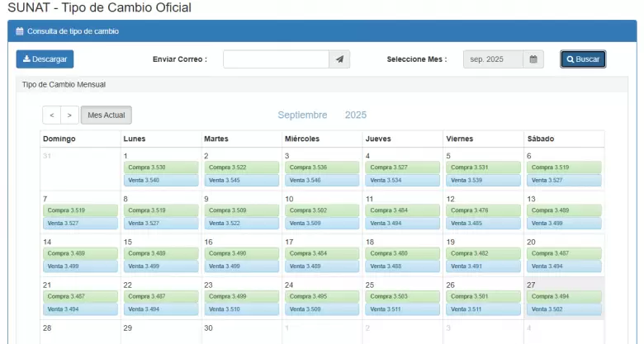The height and width of the screenshot is (344, 644).
Task: Advance to next month with > arrow
Action: coord(69,115)
